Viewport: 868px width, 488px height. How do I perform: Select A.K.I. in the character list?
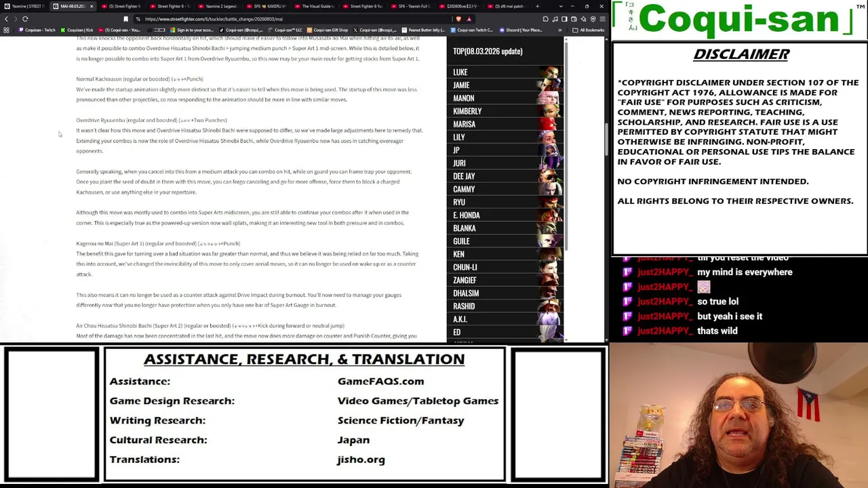(x=506, y=319)
